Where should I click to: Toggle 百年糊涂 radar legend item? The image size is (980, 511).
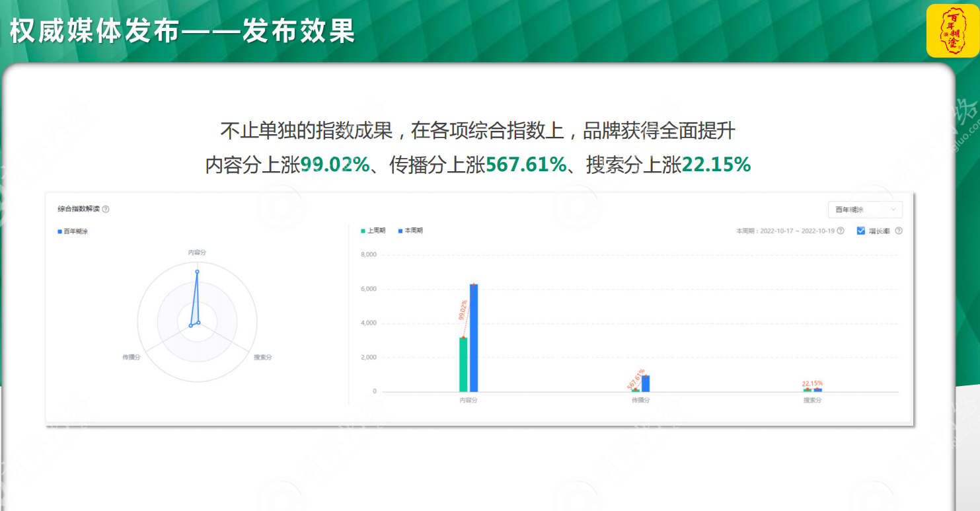click(x=73, y=231)
